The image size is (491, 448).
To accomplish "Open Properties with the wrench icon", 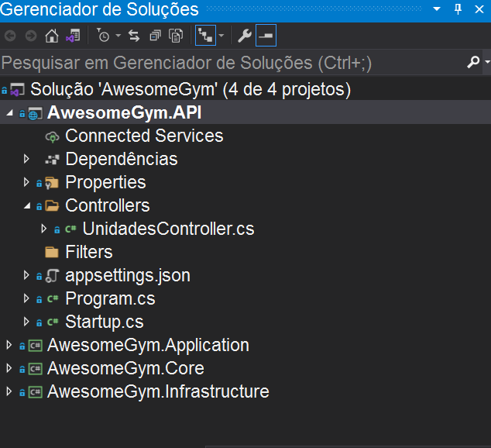I will click(x=244, y=36).
